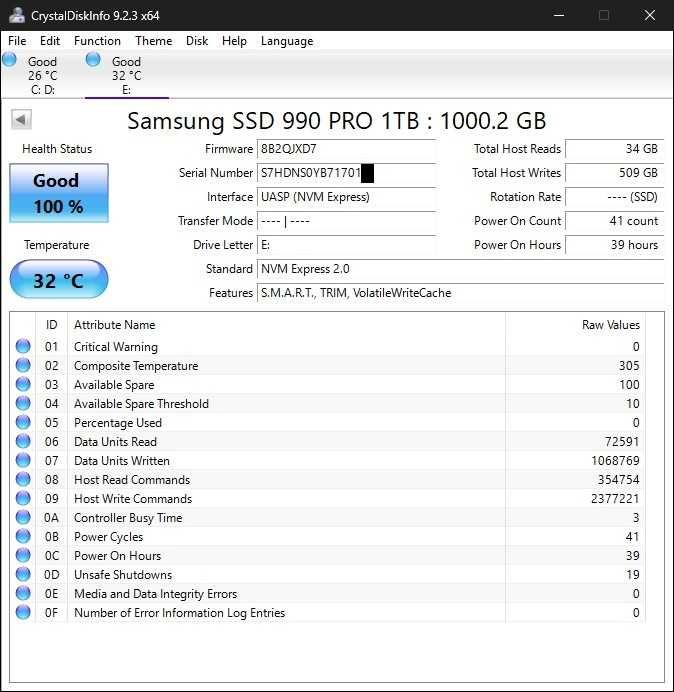Image resolution: width=674 pixels, height=692 pixels.
Task: Click the C: D: disk status orb
Action: point(9,60)
